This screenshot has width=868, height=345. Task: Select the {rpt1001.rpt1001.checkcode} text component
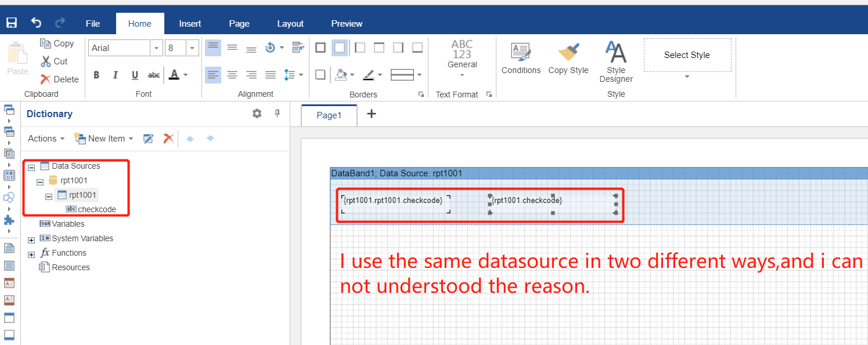pos(395,204)
